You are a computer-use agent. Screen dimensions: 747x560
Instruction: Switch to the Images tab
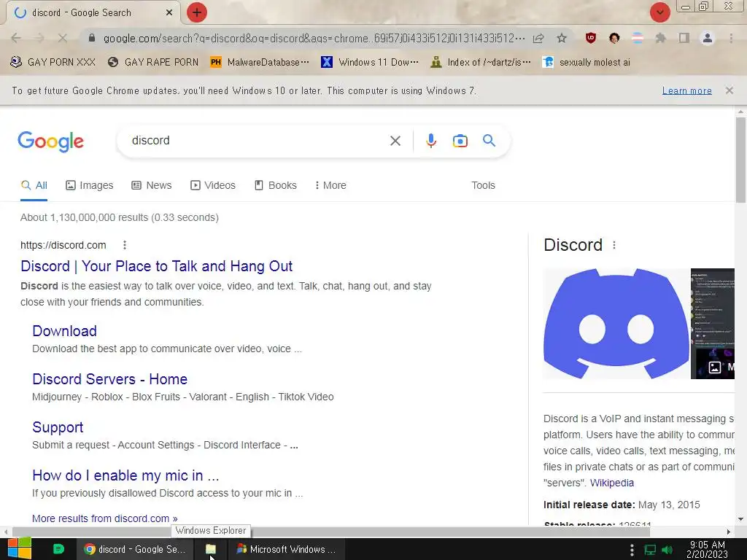click(x=90, y=185)
